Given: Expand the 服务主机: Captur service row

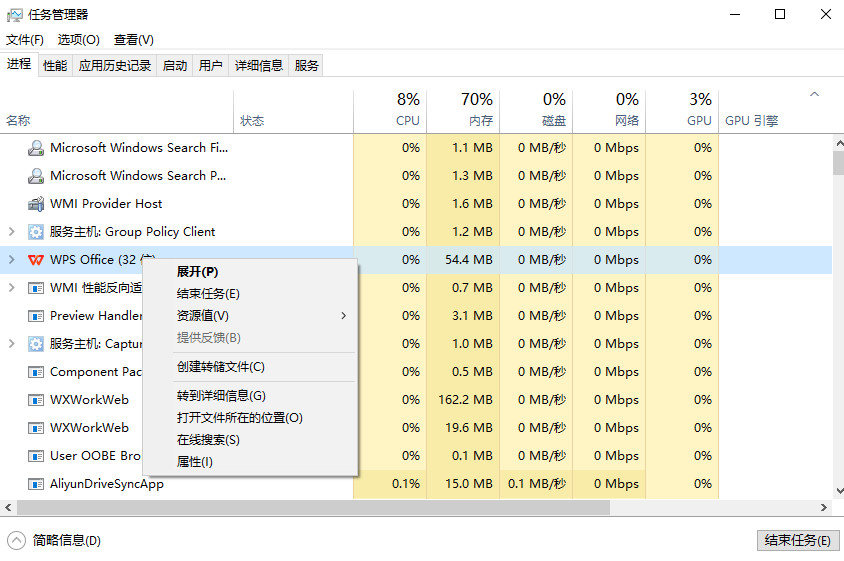Looking at the screenshot, I should pyautogui.click(x=11, y=343).
